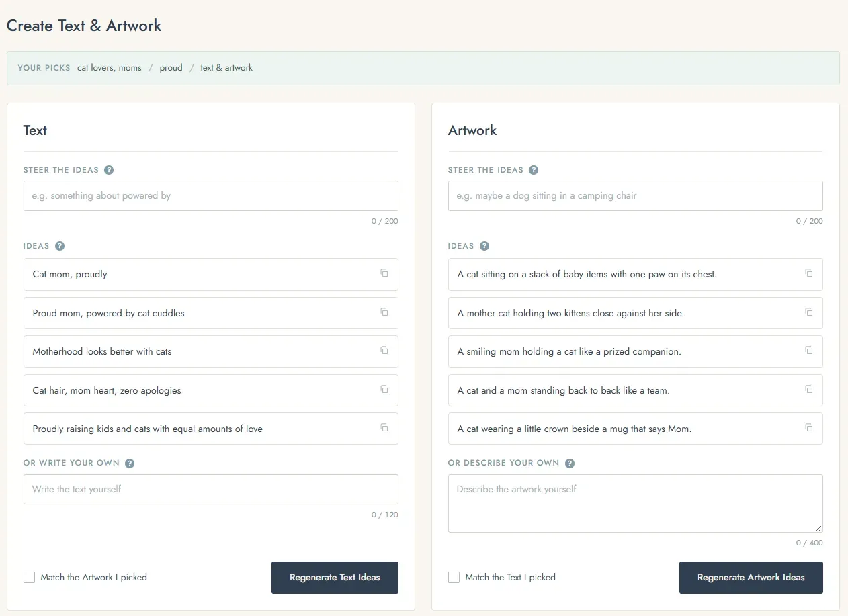The height and width of the screenshot is (616, 848).
Task: Tick Match the Text I picked checkbox
Action: pyautogui.click(x=454, y=578)
